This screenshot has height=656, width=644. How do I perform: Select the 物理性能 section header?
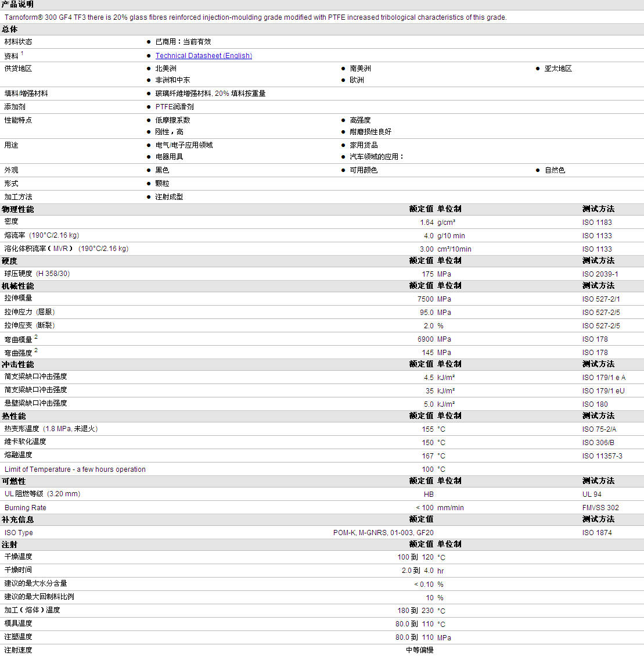pos(17,210)
